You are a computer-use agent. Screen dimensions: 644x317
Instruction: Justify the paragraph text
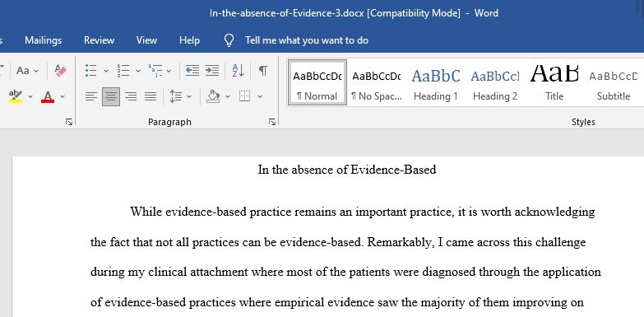coord(151,96)
